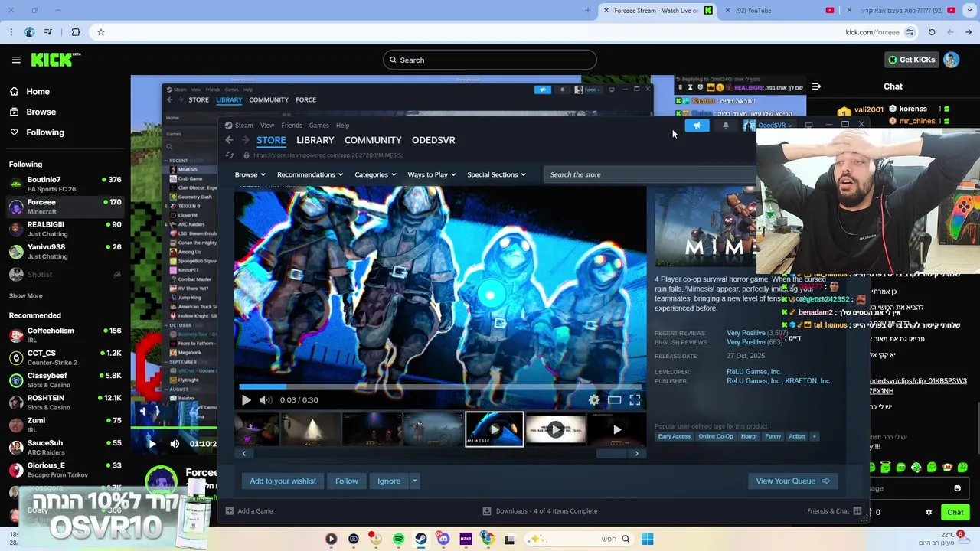Switch to front Steam COMMUNITY tab

pyautogui.click(x=373, y=140)
